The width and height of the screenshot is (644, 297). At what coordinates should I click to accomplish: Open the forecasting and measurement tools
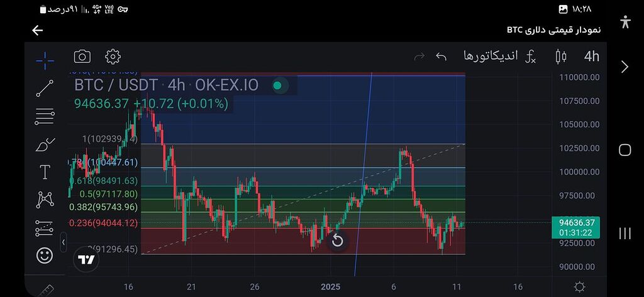tap(45, 228)
